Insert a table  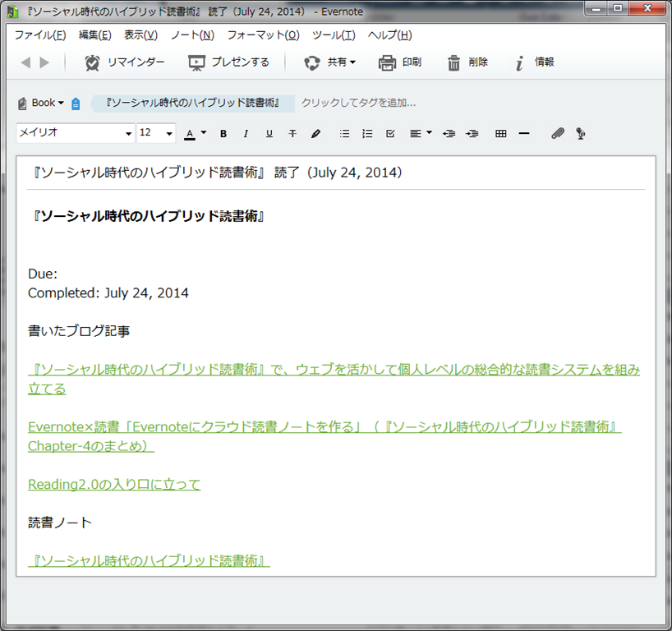coord(500,134)
